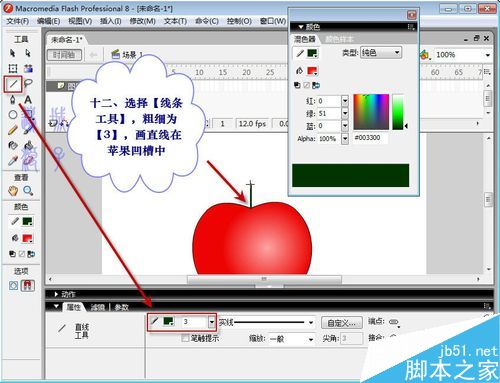Open the 端点 cap style button

(394, 322)
